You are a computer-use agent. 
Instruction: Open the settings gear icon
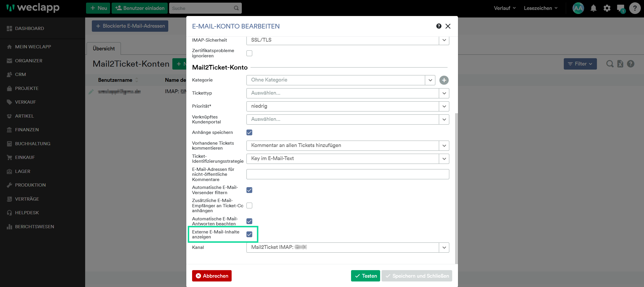[x=607, y=8]
